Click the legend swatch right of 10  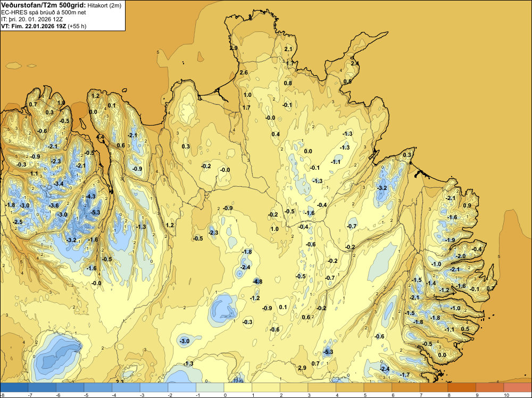pos(518,387)
